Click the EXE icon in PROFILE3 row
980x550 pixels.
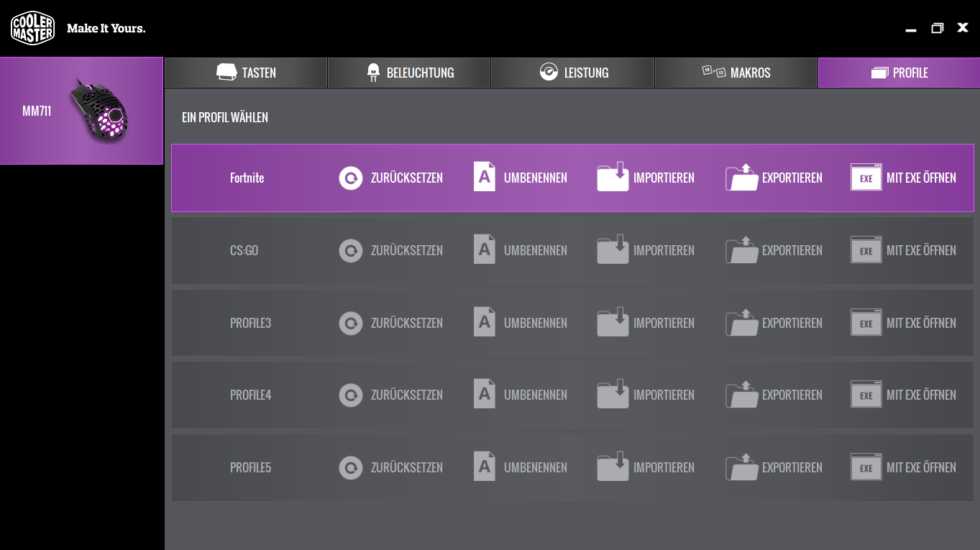[866, 322]
